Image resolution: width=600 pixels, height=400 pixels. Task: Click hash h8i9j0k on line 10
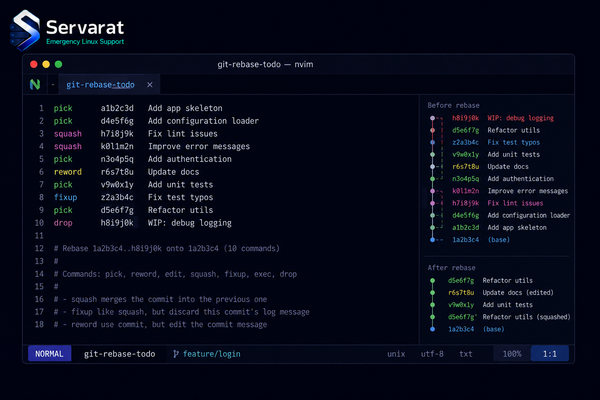tap(117, 223)
